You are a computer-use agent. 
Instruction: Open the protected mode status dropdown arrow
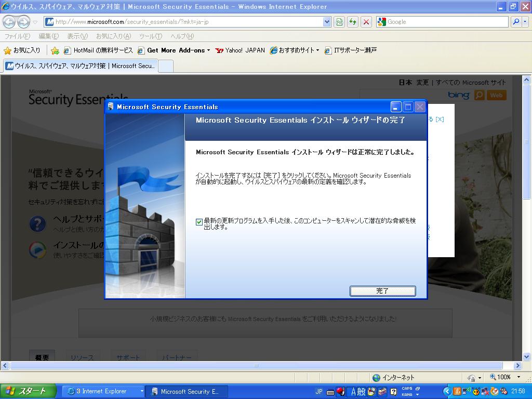click(480, 378)
